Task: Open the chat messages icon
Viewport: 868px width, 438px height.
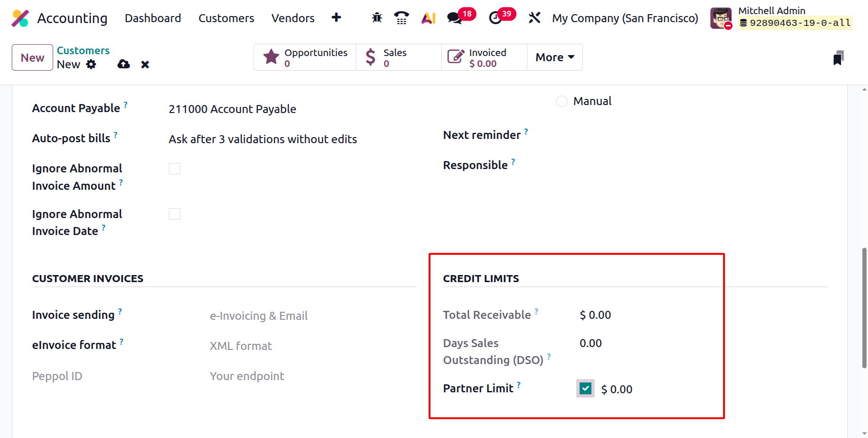Action: pyautogui.click(x=454, y=18)
